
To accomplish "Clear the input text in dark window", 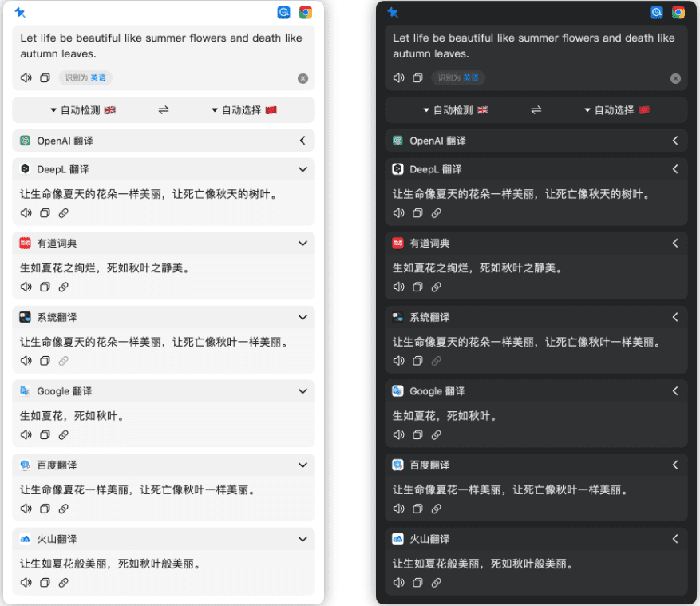I will click(x=675, y=78).
